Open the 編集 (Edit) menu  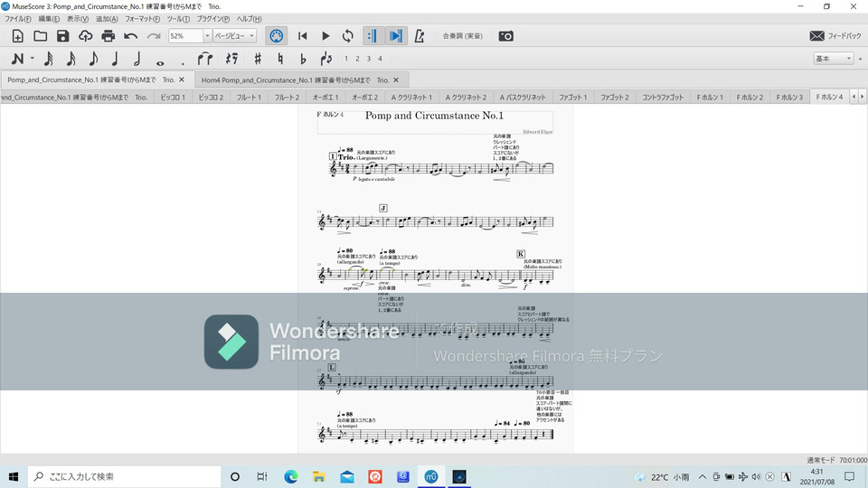pos(49,19)
